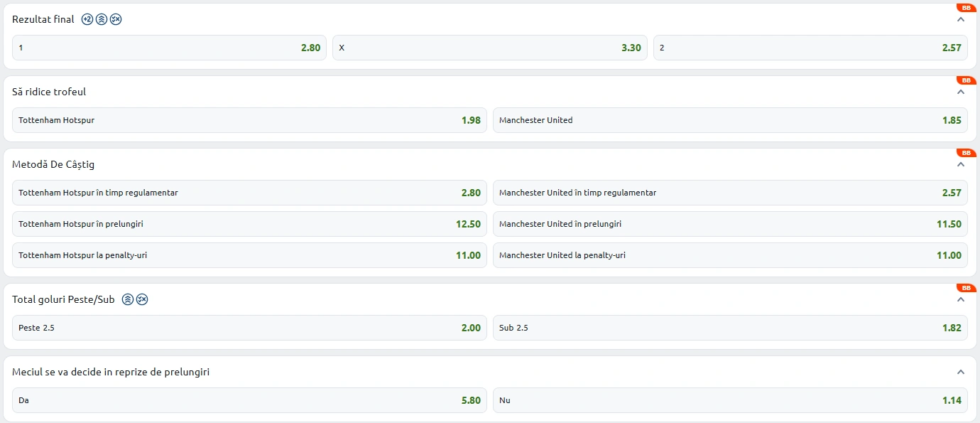
Task: Pick Manchester United în timp regulamentar
Action: point(730,193)
